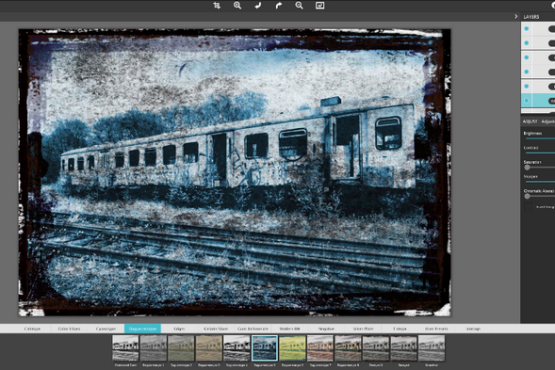Switch to the Gelatin Silver tab

[x=216, y=329]
